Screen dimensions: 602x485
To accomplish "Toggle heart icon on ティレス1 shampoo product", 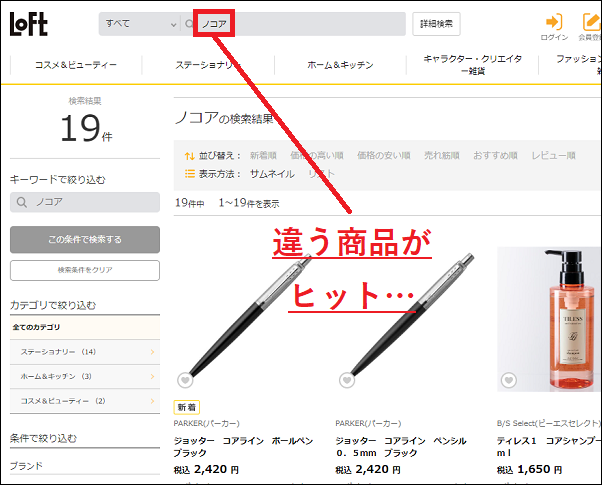I will [508, 380].
